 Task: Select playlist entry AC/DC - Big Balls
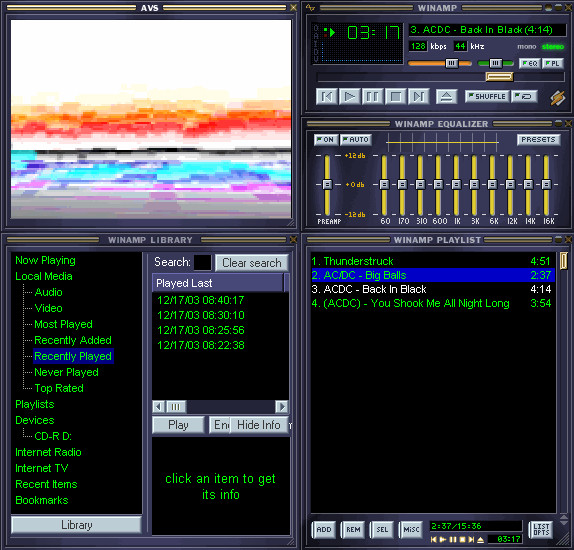(433, 275)
